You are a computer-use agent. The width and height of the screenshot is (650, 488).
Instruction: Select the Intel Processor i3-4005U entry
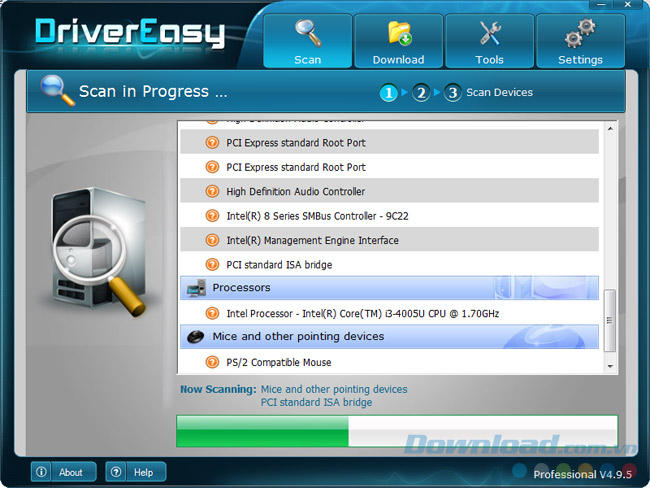tap(362, 314)
